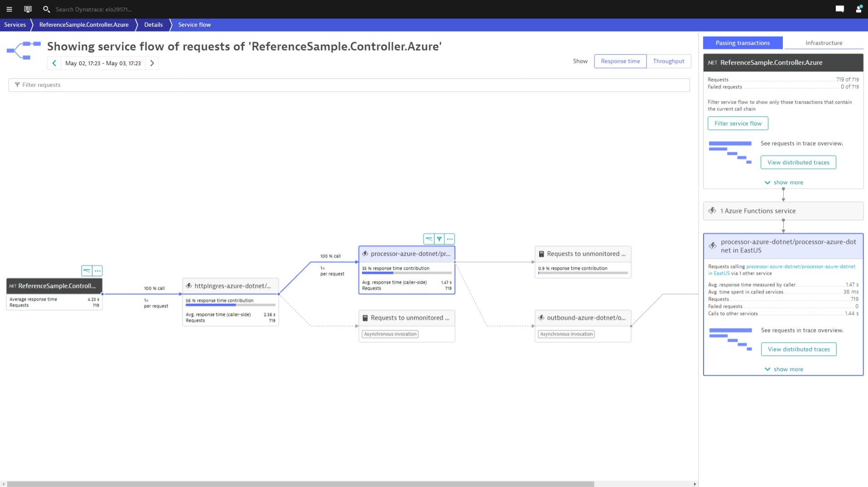This screenshot has width=868, height=487.
Task: Expand show more in processor panel
Action: [x=784, y=369]
